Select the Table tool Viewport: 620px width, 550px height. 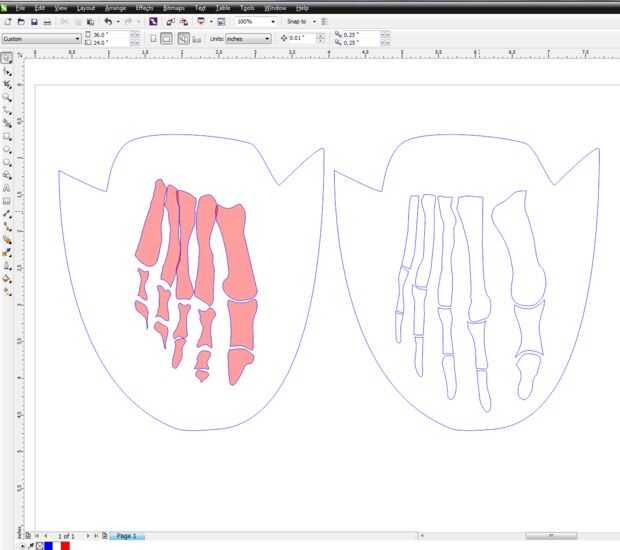7,201
